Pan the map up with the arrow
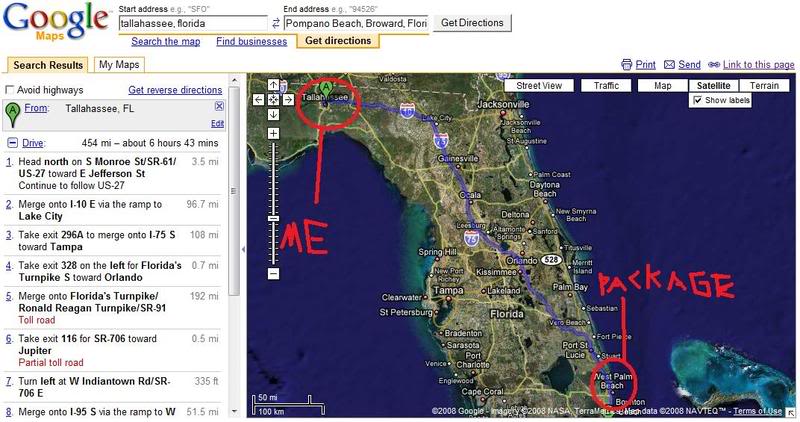This screenshot has width=800, height=422. click(273, 85)
